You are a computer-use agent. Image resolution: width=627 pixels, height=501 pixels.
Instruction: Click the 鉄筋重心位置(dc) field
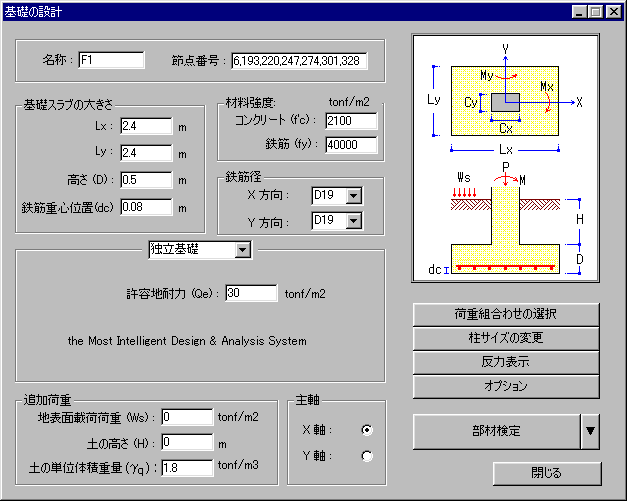point(146,207)
